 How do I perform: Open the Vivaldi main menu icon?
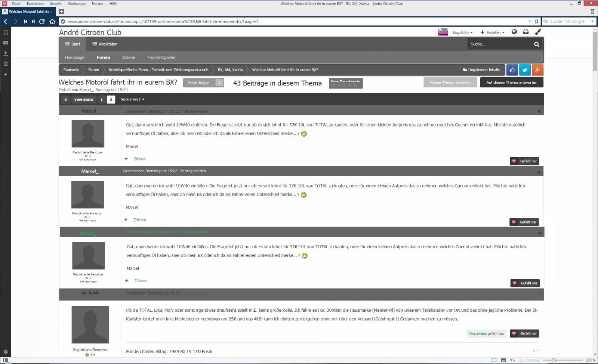click(x=4, y=3)
